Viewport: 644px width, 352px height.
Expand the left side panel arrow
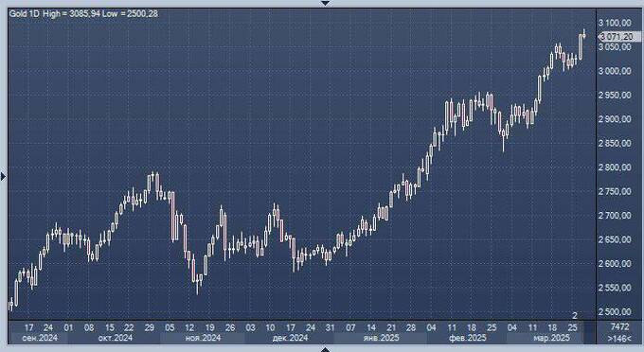point(3,176)
